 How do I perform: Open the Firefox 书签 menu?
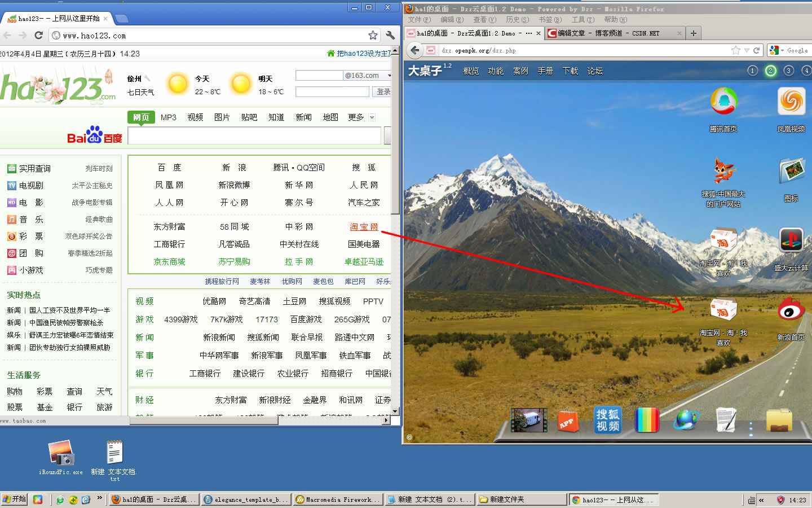pos(550,20)
